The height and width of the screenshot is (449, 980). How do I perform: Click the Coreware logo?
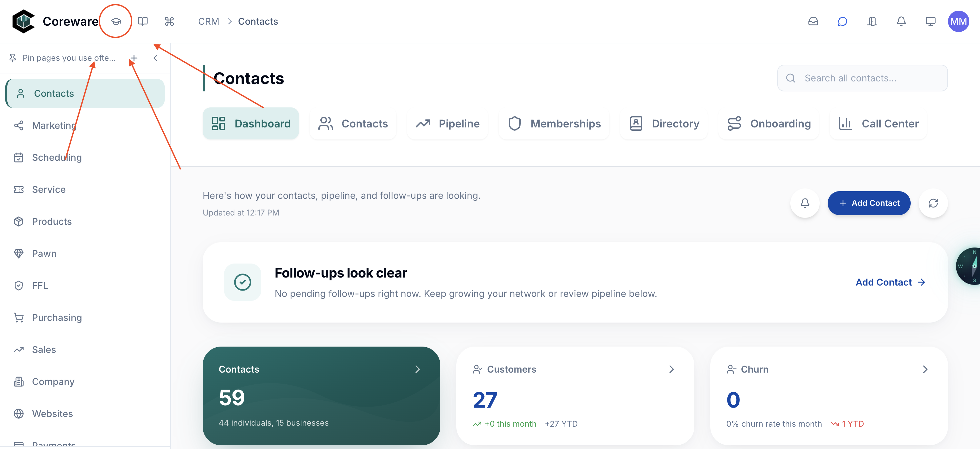[x=24, y=21]
